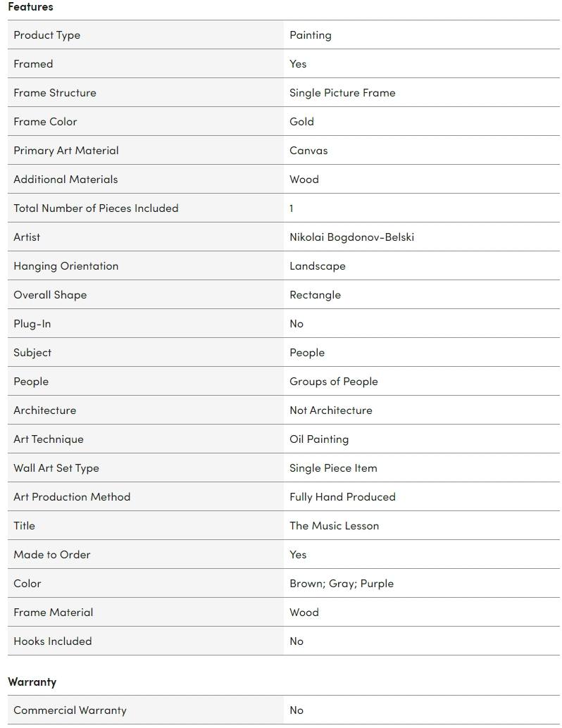The width and height of the screenshot is (562, 728).
Task: Select the 'Canvas' material value
Action: point(308,151)
